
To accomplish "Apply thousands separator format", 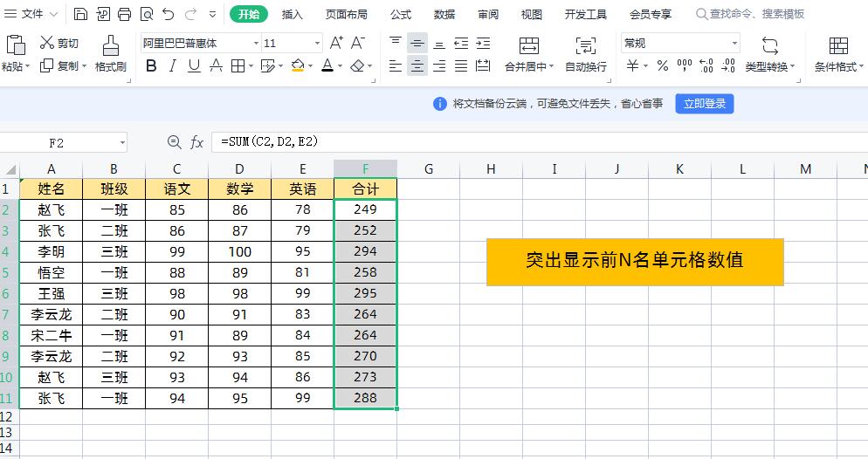I will [x=685, y=66].
